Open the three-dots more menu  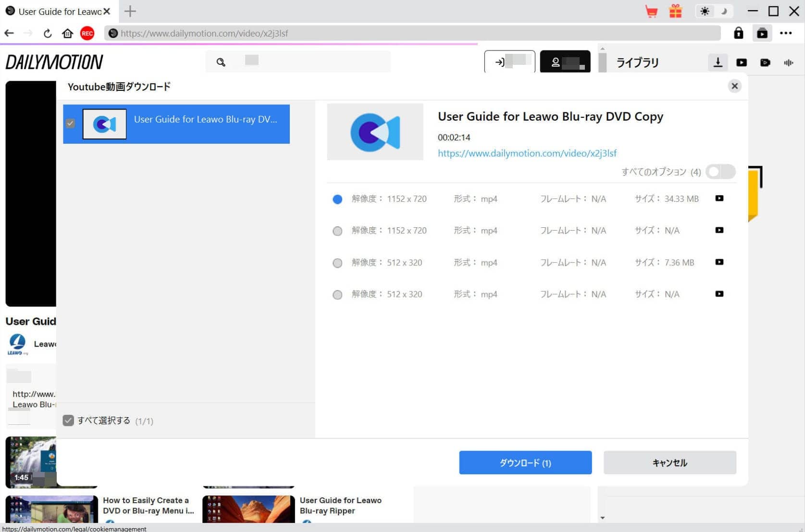pyautogui.click(x=786, y=33)
